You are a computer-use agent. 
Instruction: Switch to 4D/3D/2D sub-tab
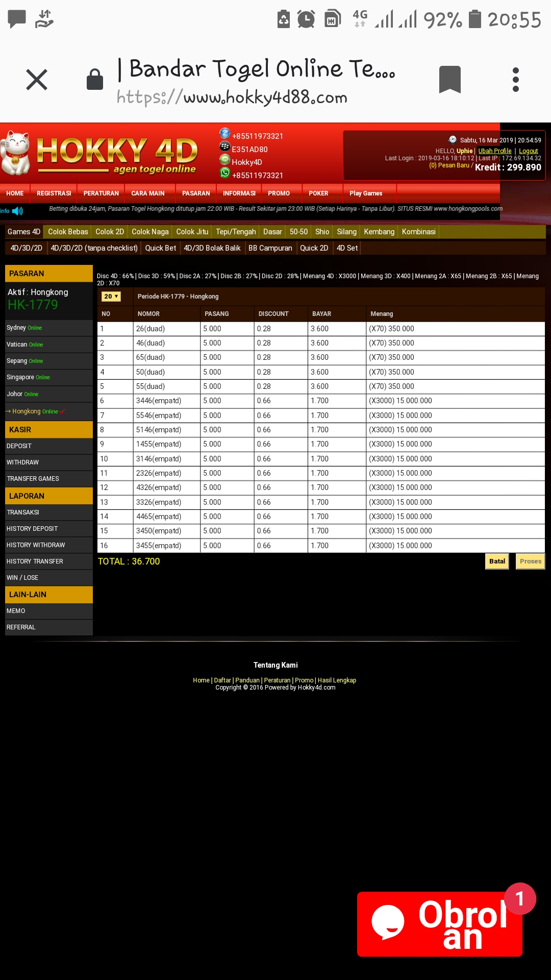coord(27,248)
